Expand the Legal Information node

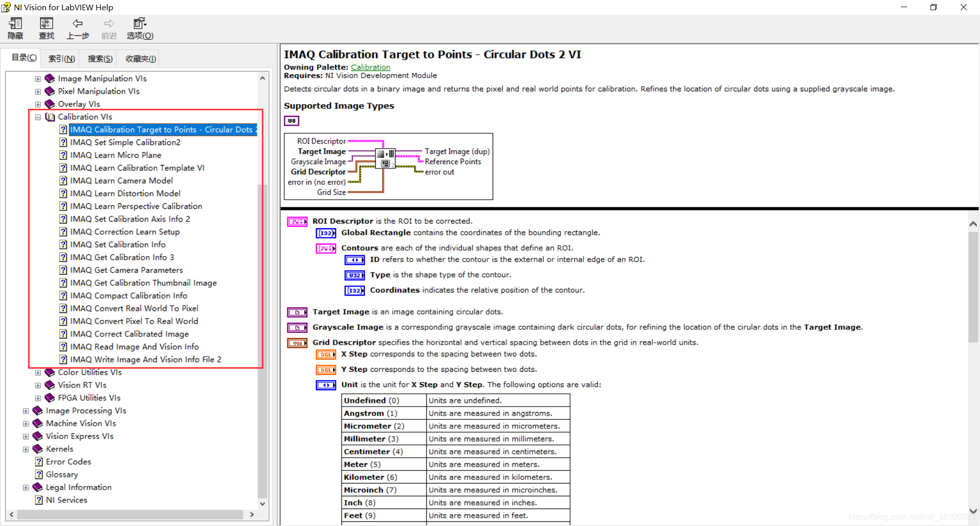(x=26, y=487)
